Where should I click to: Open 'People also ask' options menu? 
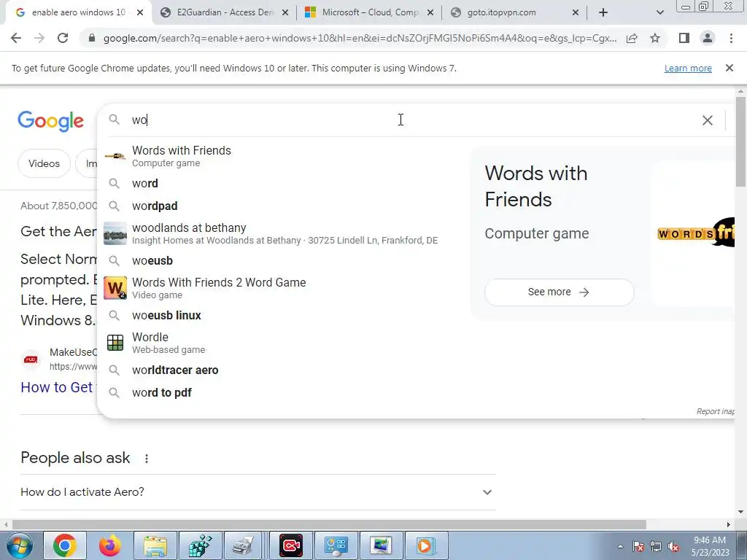pos(146,458)
